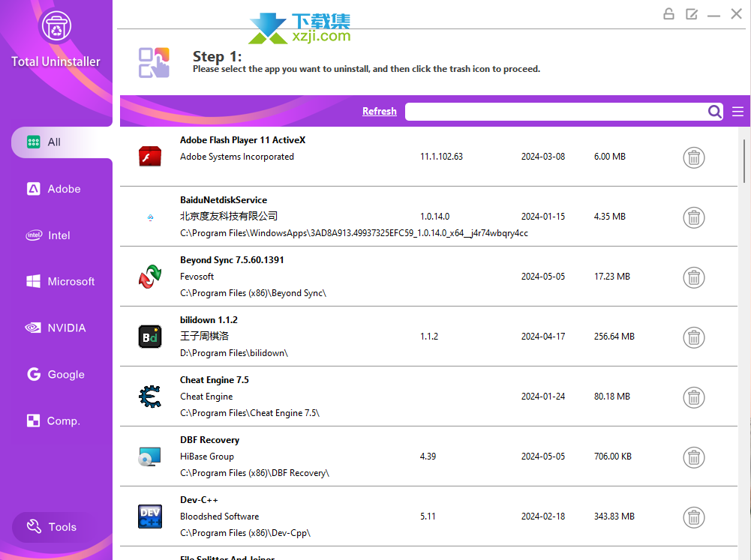Filter by Microsoft category
751x560 pixels.
pos(60,281)
